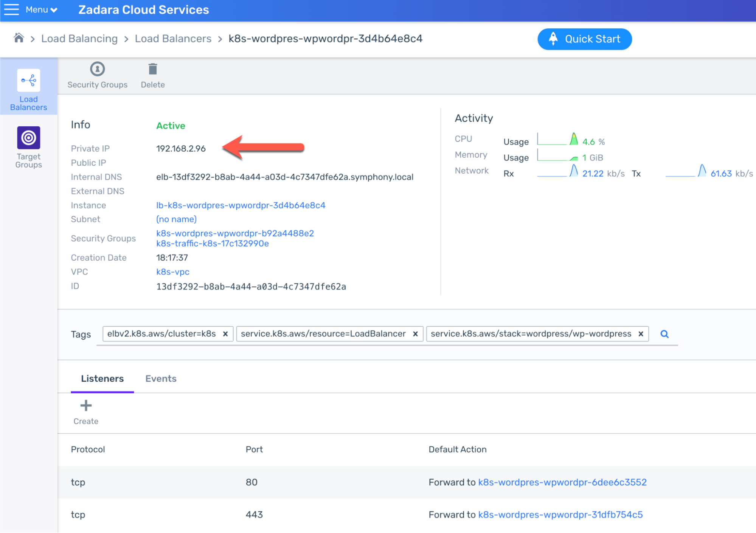Remove tag service.k8s.aws/stack=wordpress/wp-wordpress
756x533 pixels.
641,334
